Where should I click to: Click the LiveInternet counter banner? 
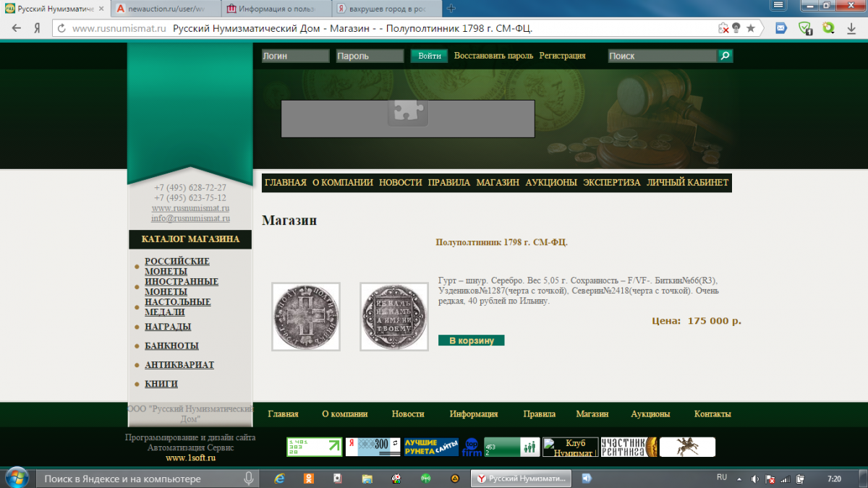[315, 447]
